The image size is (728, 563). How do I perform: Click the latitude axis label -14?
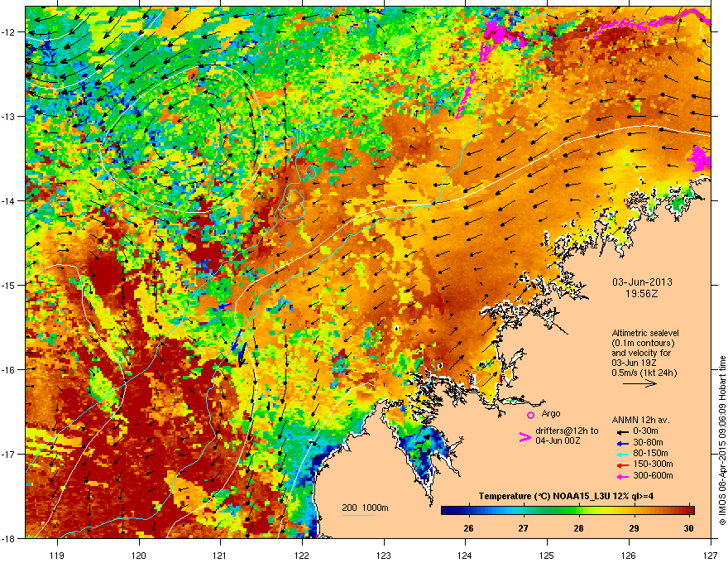8,200
